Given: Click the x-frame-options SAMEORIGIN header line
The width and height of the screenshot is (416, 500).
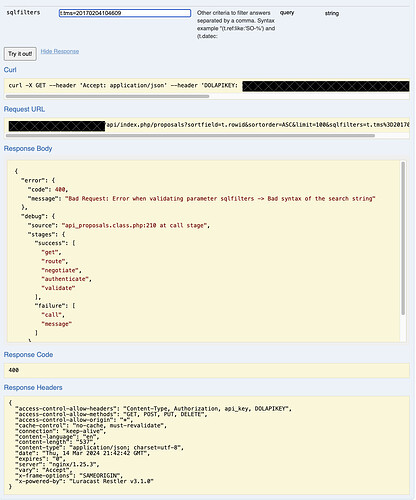Looking at the screenshot, I should point(69,475).
